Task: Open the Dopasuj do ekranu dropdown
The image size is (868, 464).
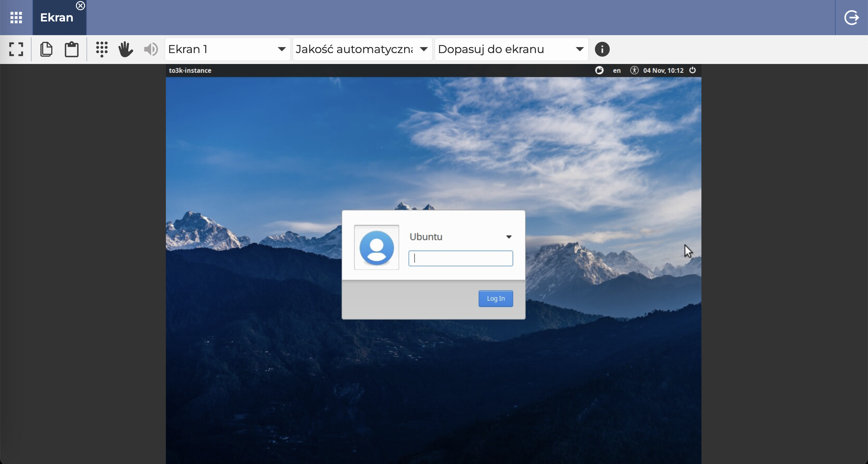Action: [511, 49]
